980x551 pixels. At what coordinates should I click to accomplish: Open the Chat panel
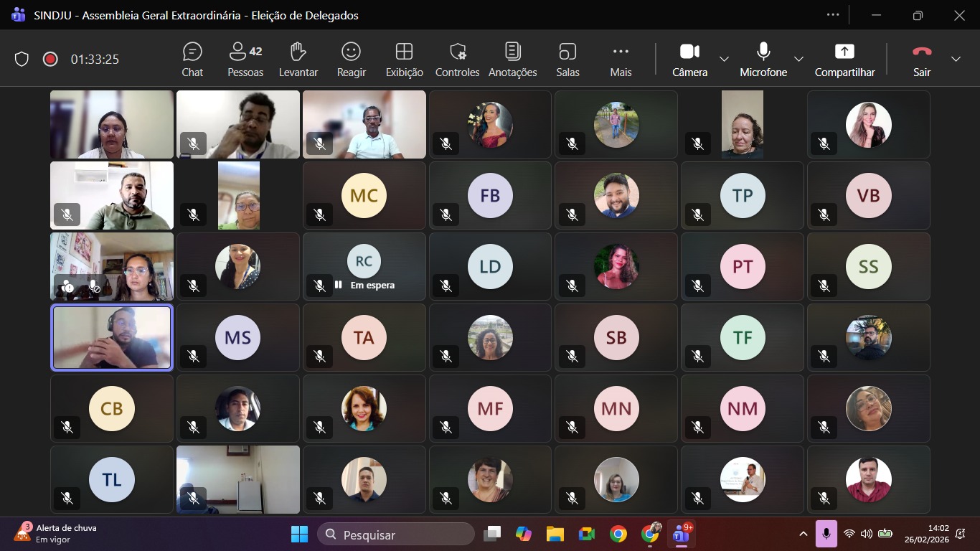[192, 60]
